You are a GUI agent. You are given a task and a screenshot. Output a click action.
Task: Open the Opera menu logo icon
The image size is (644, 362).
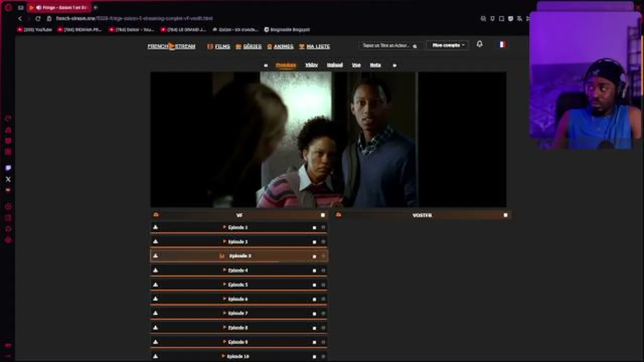coord(8,8)
